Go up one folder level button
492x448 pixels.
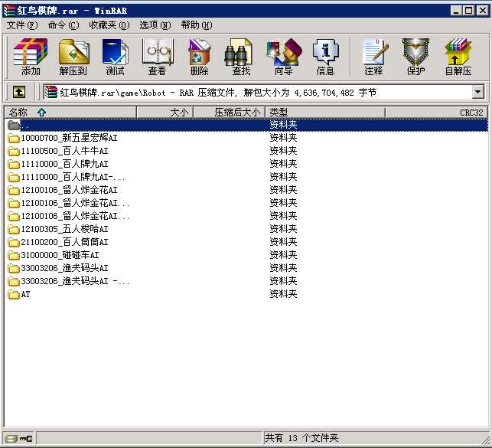tap(19, 93)
